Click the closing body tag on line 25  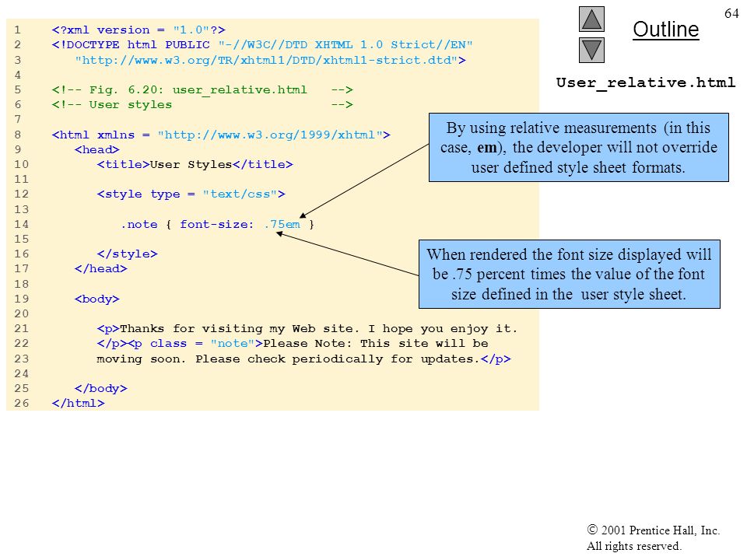(x=100, y=388)
